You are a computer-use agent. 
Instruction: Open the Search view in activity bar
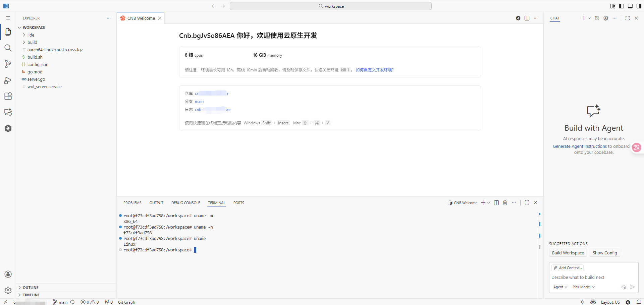8,48
